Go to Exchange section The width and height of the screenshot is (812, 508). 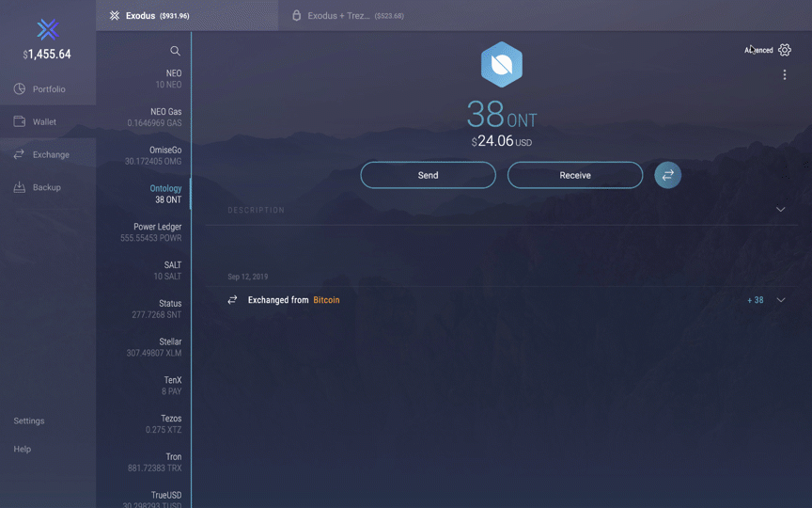[x=48, y=154]
